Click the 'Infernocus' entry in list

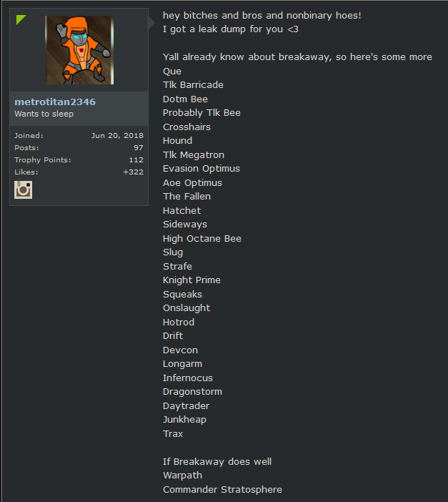click(187, 378)
